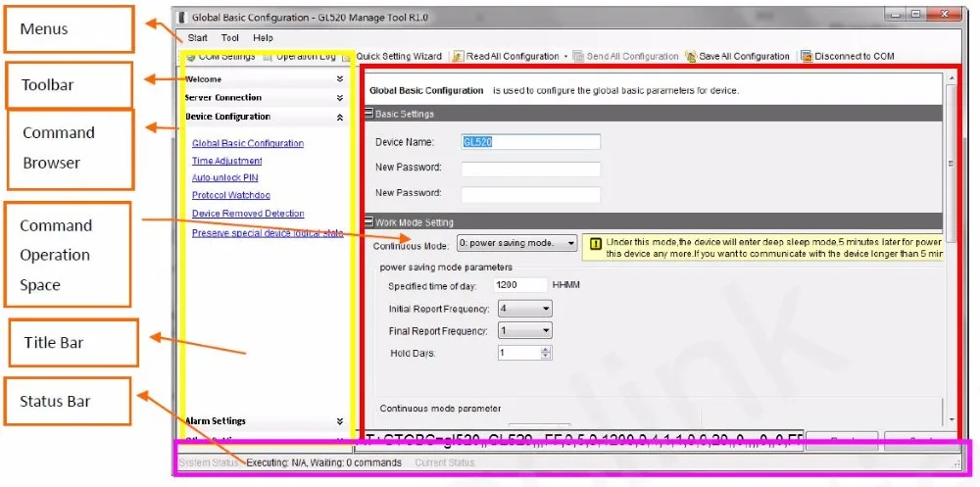Screen dimensions: 980x487
Task: Increase Hold Days with stepper arrow
Action: click(546, 350)
